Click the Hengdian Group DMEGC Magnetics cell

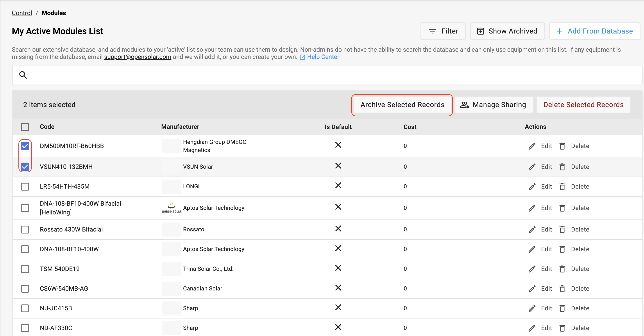click(x=215, y=146)
